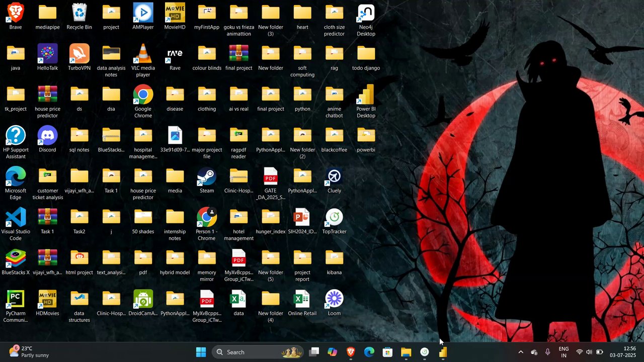644x362 pixels.
Task: Select the colour blinds folder
Action: click(207, 57)
